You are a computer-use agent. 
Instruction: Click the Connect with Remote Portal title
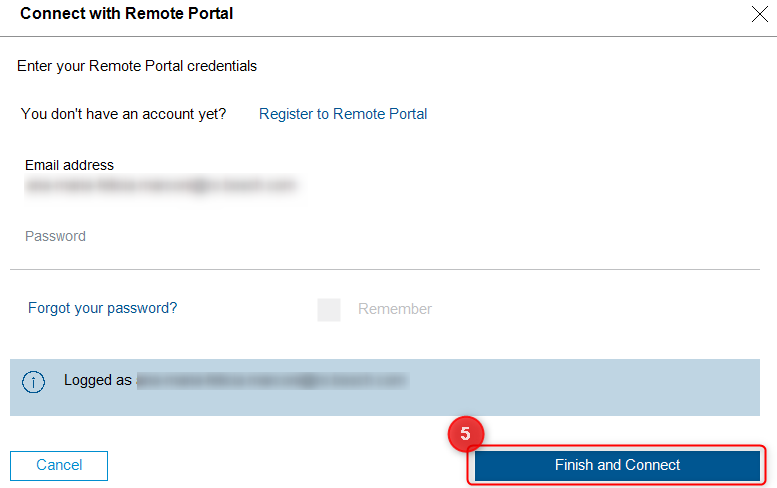click(127, 14)
